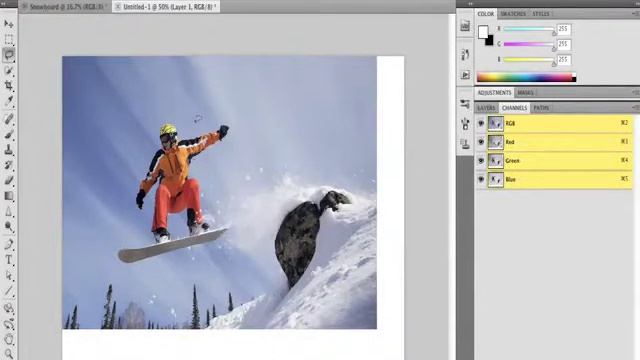Viewport: 640px width, 360px height.
Task: Select the Zoom tool
Action: (x=9, y=354)
